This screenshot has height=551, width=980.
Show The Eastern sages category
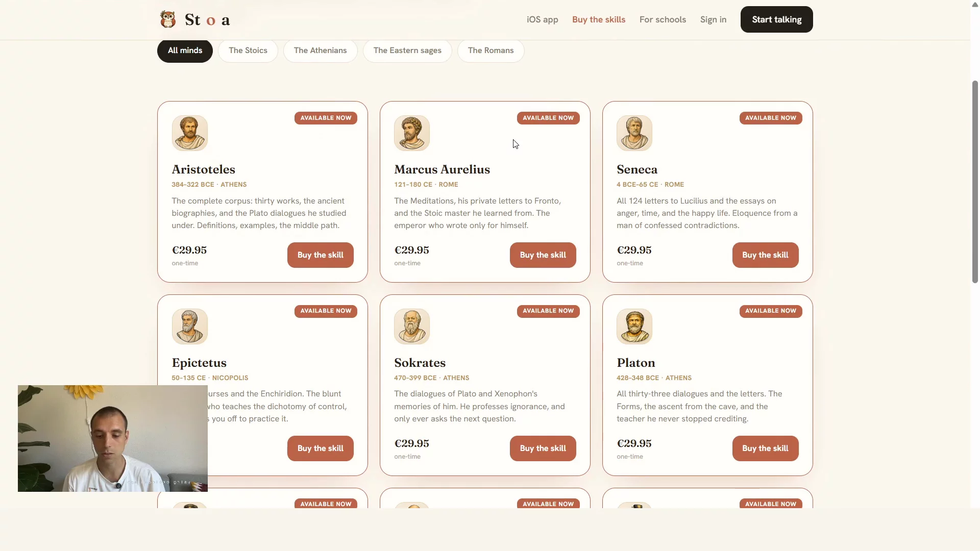coord(407,51)
